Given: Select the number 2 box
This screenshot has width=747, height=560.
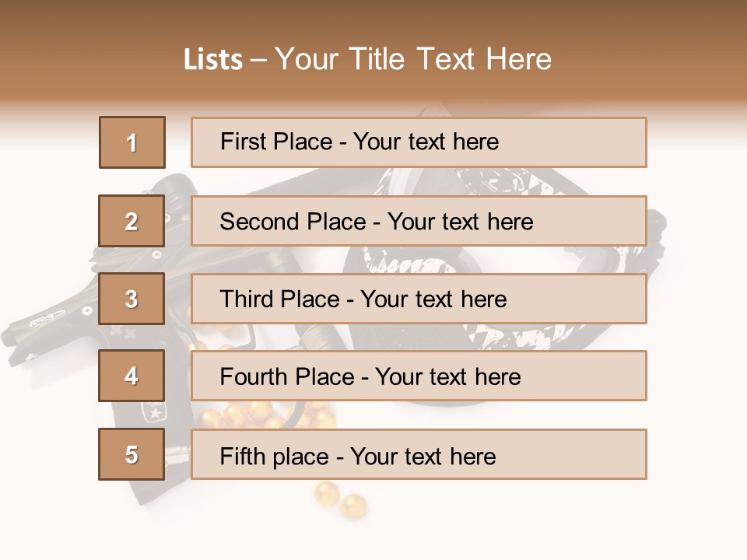Looking at the screenshot, I should (x=132, y=221).
